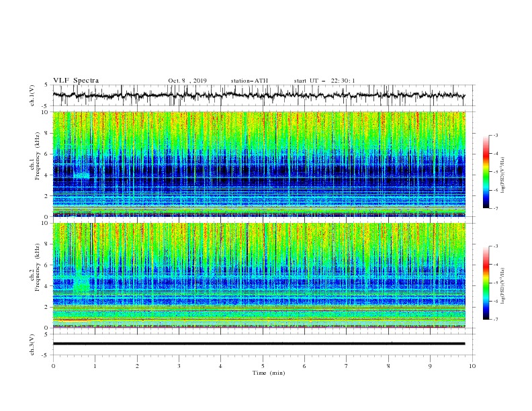Click the "-3" tick on ch.2 colorbar

[496, 246]
